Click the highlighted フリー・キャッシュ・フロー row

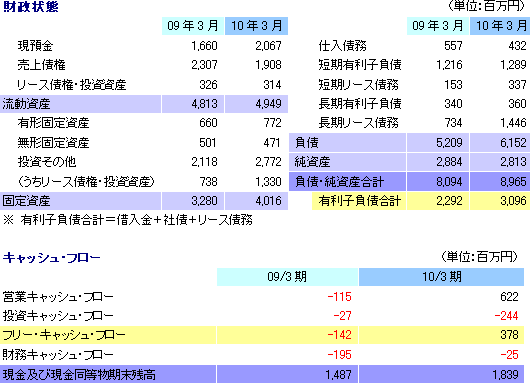pyautogui.click(x=262, y=335)
